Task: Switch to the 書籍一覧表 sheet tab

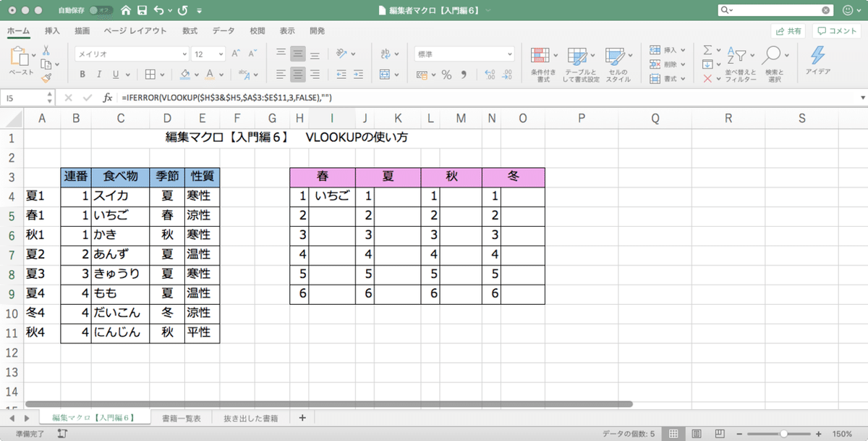Action: (182, 418)
